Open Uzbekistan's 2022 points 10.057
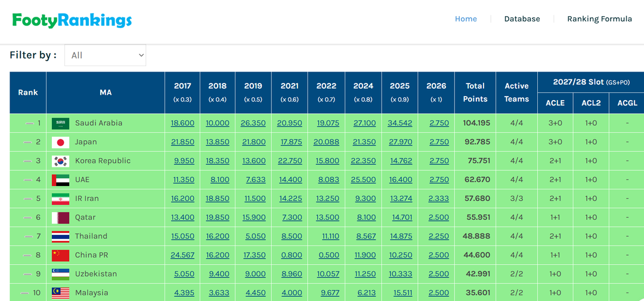This screenshot has width=644, height=301. click(326, 274)
